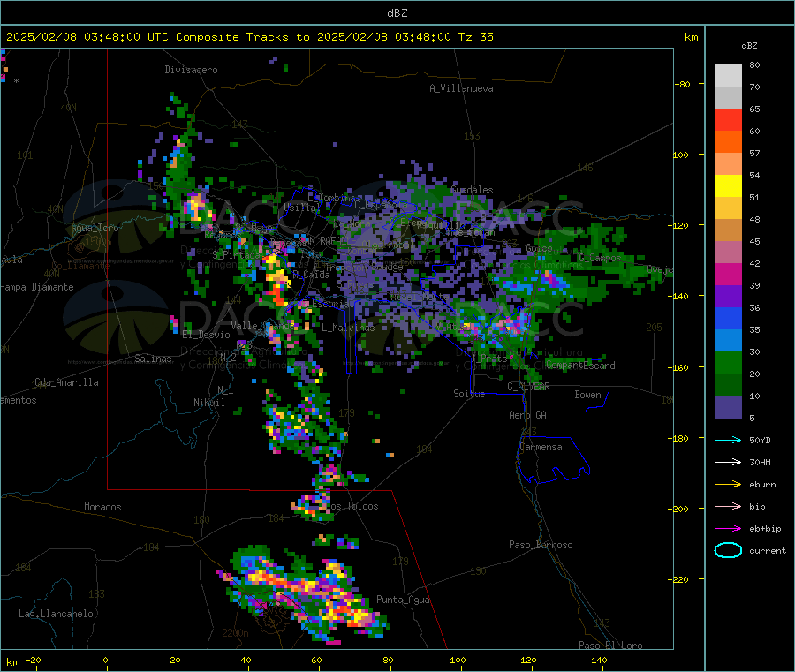Select the magenta 39–42 dBZ legend swatch
795x672 pixels.
728,274
